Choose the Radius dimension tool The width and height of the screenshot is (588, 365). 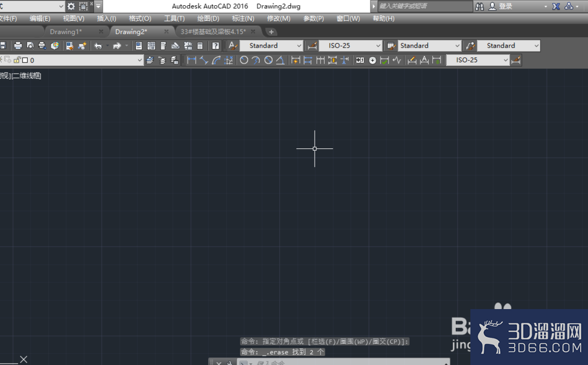tap(244, 60)
